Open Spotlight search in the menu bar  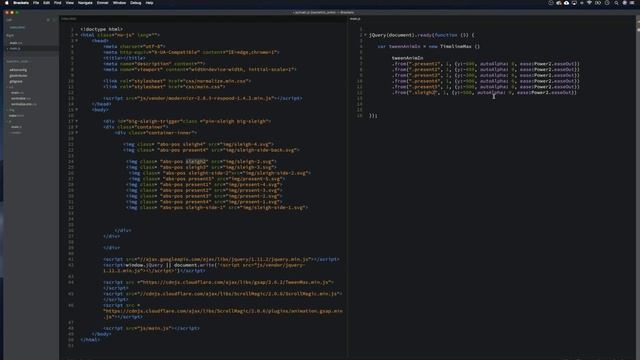(616, 3)
